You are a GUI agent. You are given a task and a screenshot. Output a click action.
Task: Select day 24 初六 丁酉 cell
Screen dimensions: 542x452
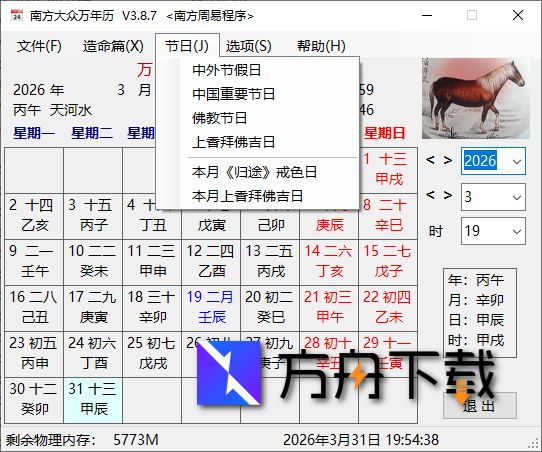pyautogui.click(x=93, y=354)
